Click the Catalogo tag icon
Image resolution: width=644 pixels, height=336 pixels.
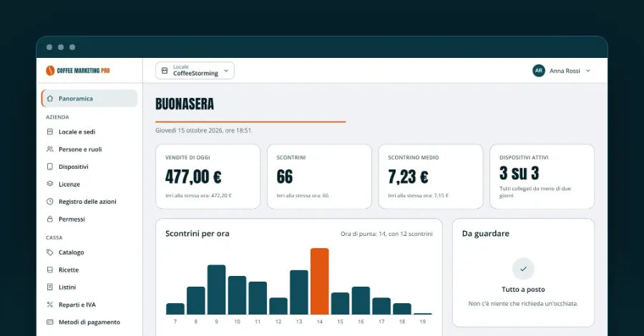[50, 252]
